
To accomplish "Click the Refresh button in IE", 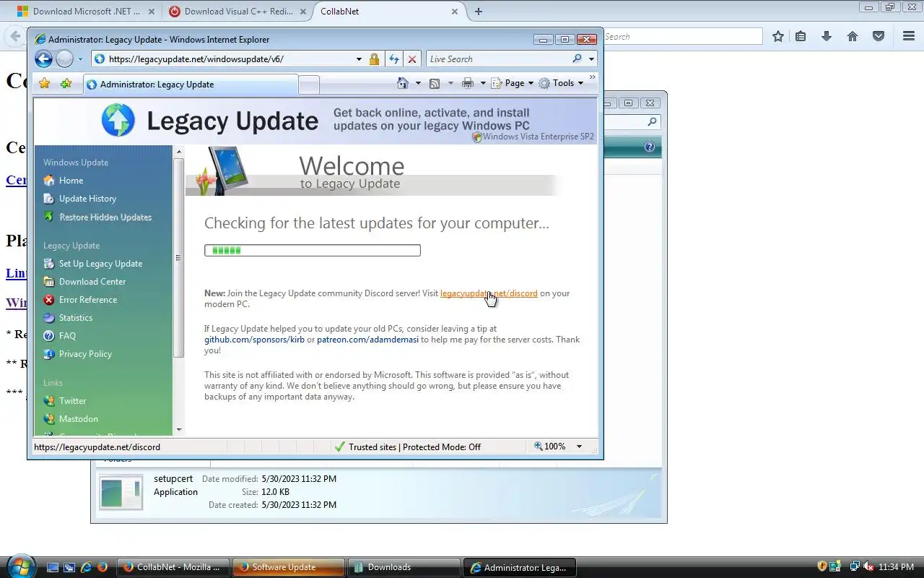I will tap(394, 59).
